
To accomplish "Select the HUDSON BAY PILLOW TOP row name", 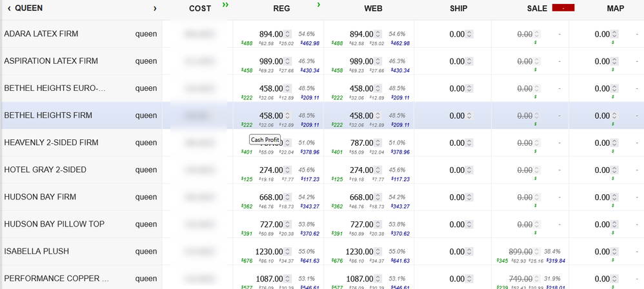I will click(x=54, y=224).
